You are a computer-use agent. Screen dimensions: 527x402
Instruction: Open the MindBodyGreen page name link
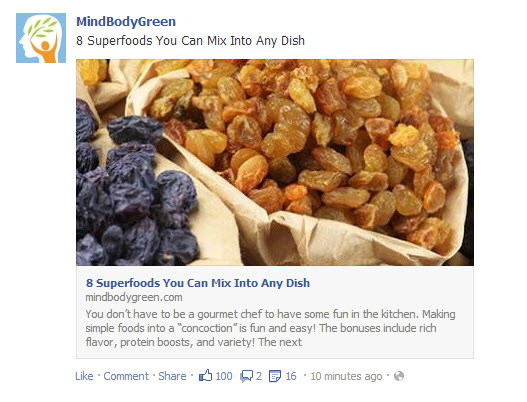click(126, 22)
